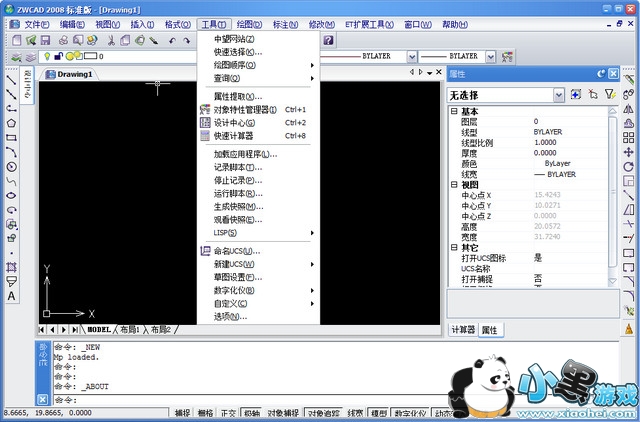Open the lineweight BYLAYER dropdown
This screenshot has height=422, width=640.
[x=491, y=57]
